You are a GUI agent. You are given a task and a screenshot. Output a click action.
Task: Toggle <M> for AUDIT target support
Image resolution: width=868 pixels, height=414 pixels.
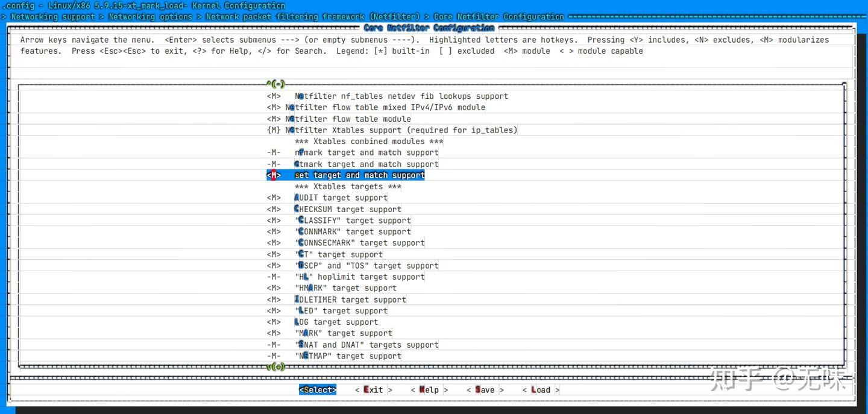(274, 198)
